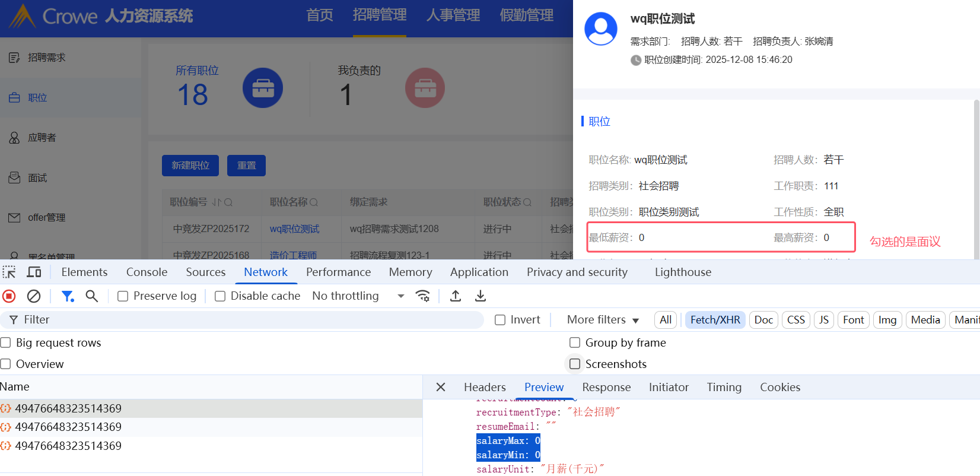The width and height of the screenshot is (980, 476).
Task: Open the Response tab of request
Action: click(x=606, y=388)
